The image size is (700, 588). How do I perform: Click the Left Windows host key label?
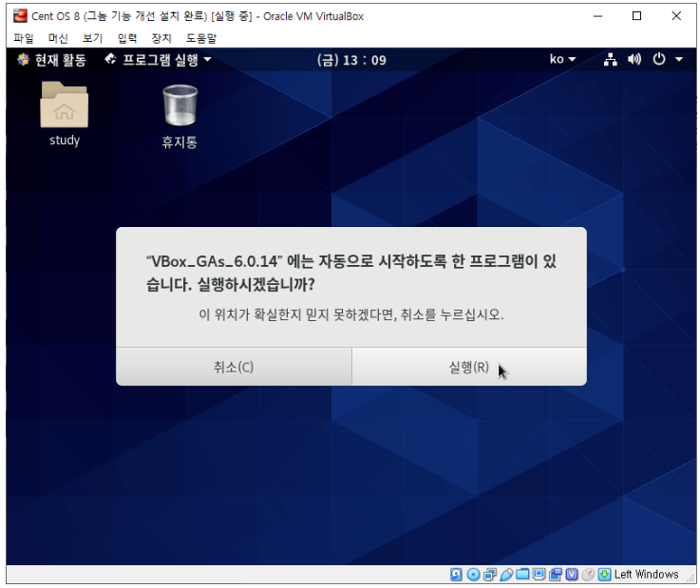click(646, 574)
